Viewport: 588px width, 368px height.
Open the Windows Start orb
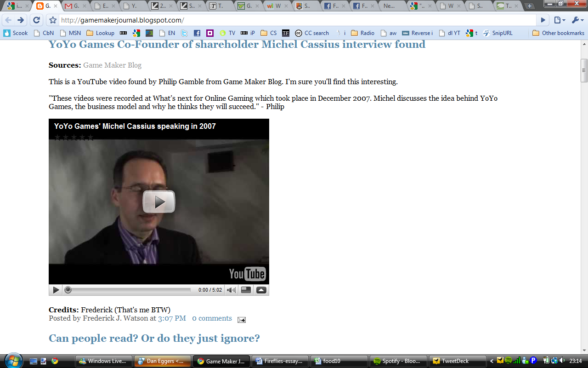tap(12, 361)
